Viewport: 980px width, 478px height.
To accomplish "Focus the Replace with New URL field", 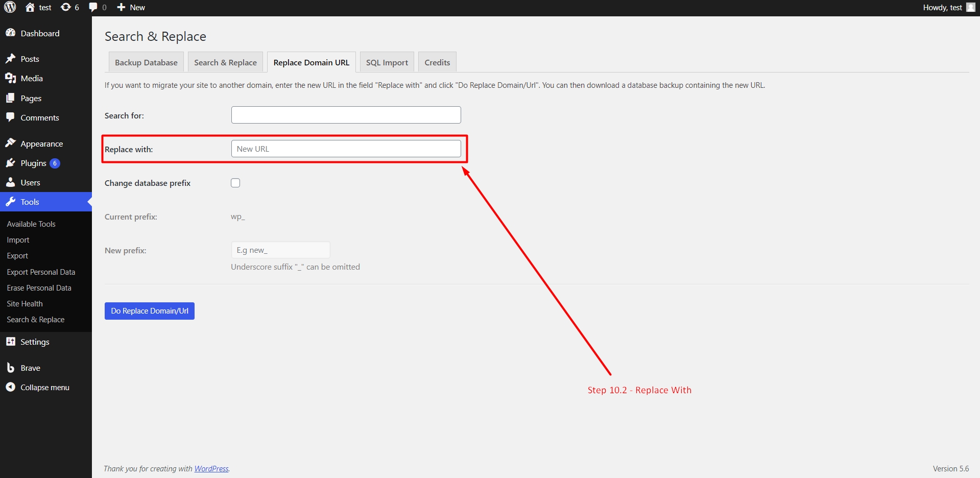I will pyautogui.click(x=346, y=149).
